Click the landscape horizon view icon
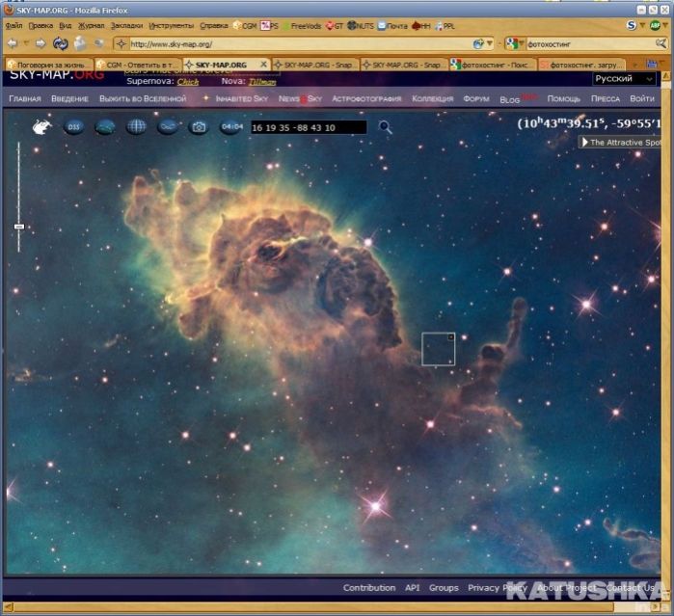Image resolution: width=674 pixels, height=616 pixels. pos(105,127)
